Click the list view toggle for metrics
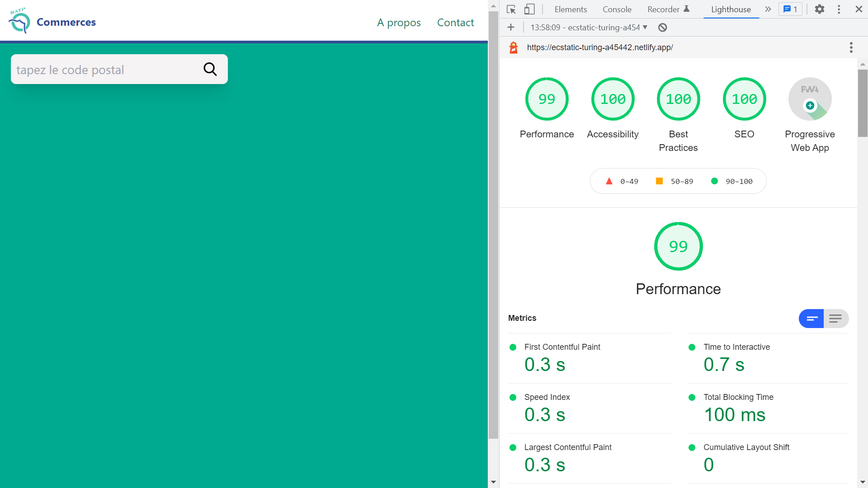 835,318
